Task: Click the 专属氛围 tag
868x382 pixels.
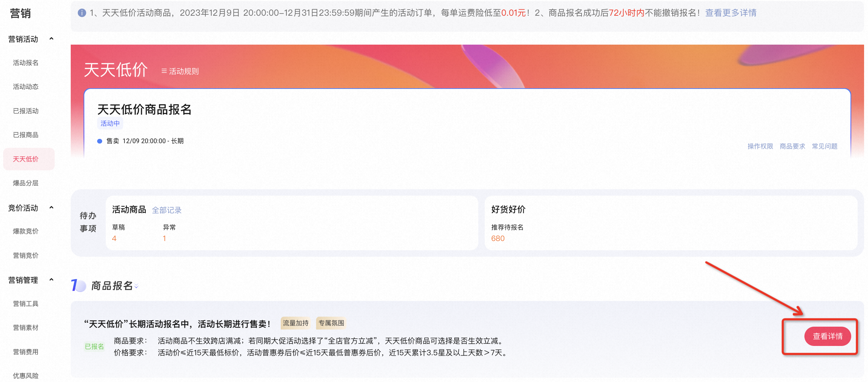Action: (331, 323)
